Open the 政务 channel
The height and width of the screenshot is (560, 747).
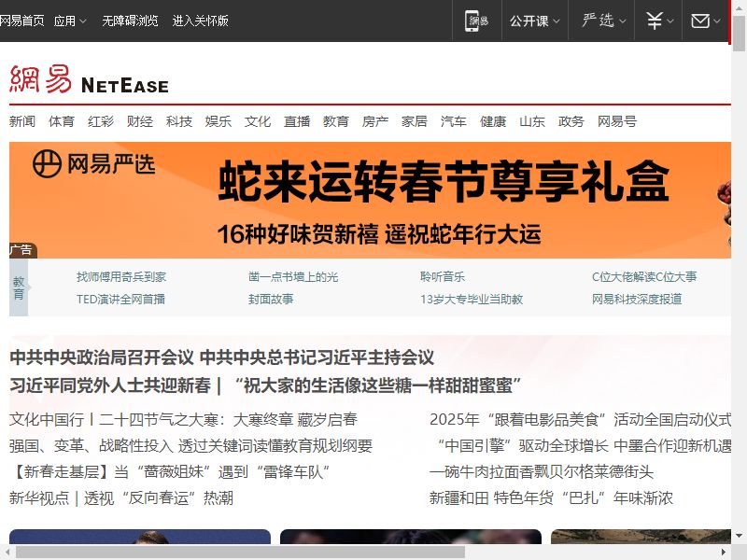(x=571, y=121)
